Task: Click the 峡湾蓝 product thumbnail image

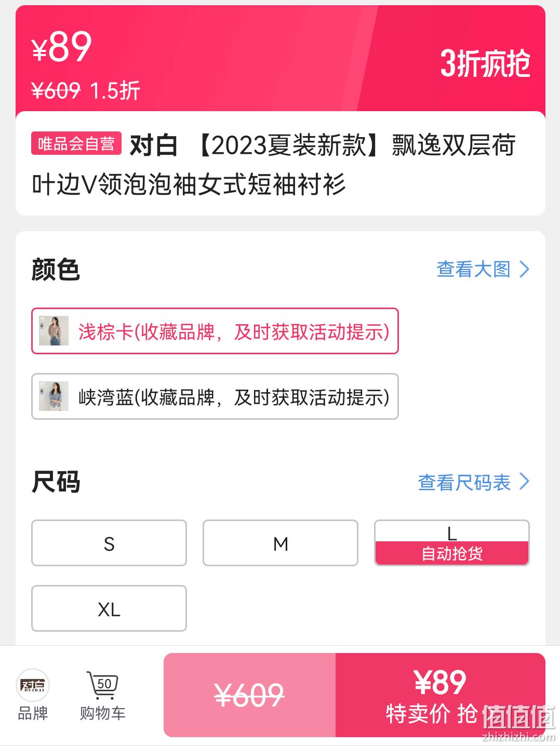Action: click(x=54, y=396)
